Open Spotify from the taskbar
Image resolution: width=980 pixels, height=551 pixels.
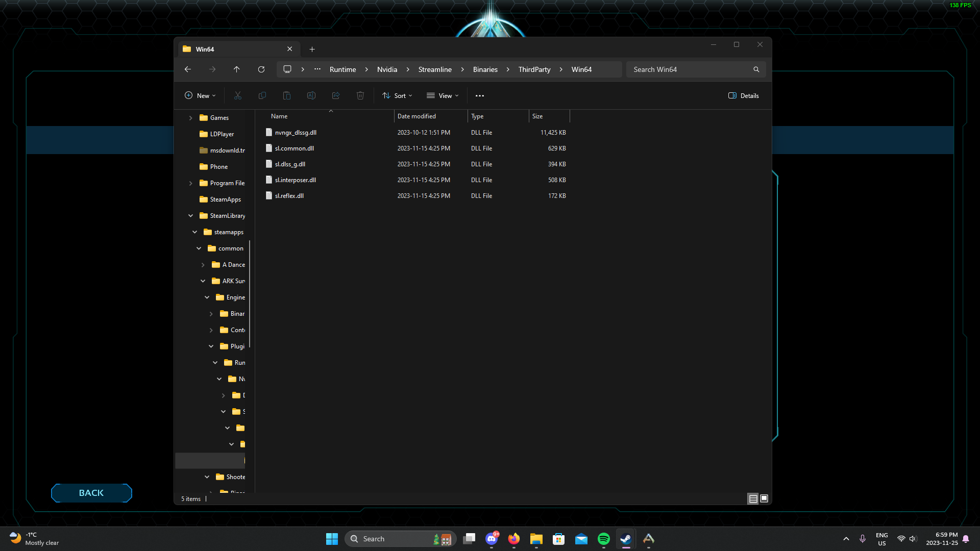[x=603, y=539]
